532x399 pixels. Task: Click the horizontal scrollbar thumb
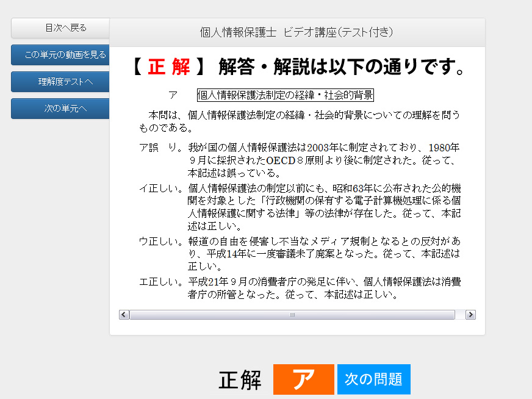[x=292, y=315]
